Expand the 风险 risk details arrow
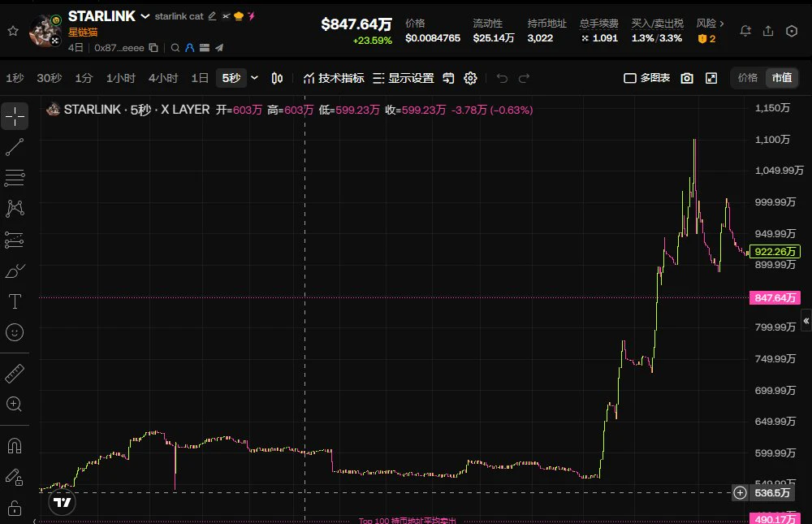This screenshot has height=524, width=812. (x=721, y=24)
